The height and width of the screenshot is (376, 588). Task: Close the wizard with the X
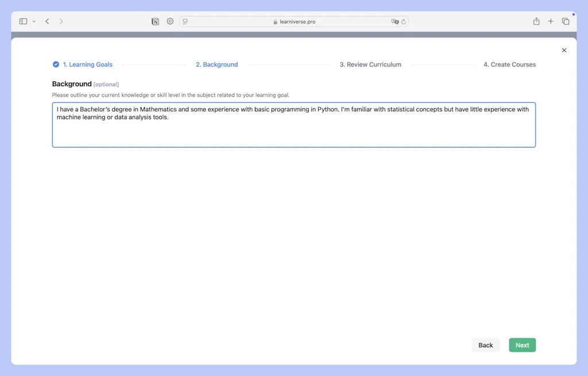[564, 50]
